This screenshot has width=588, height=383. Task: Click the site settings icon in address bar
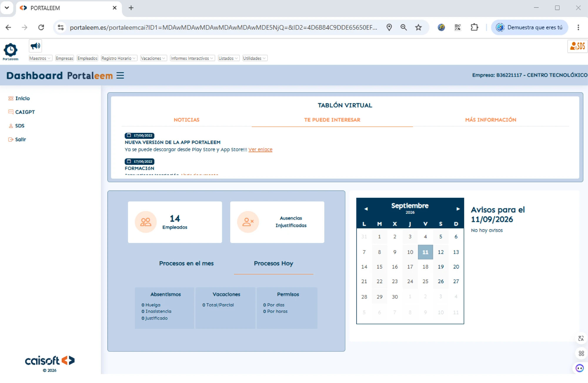click(x=61, y=27)
